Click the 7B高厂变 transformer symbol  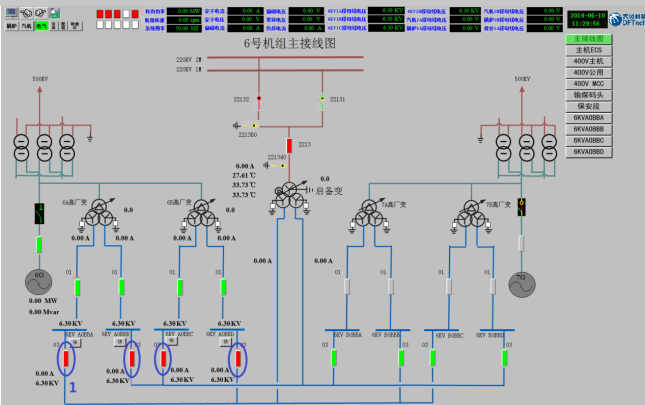[x=470, y=214]
